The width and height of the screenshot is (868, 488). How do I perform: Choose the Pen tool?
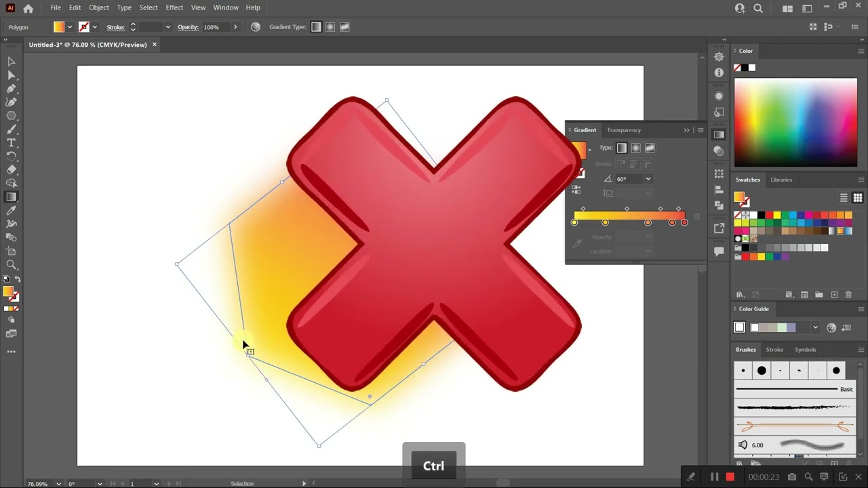point(12,89)
